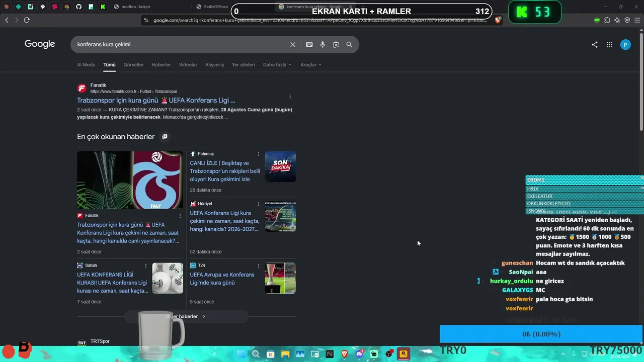Switch to the Yer siteleri results tab
644x362 pixels.
click(244, 65)
